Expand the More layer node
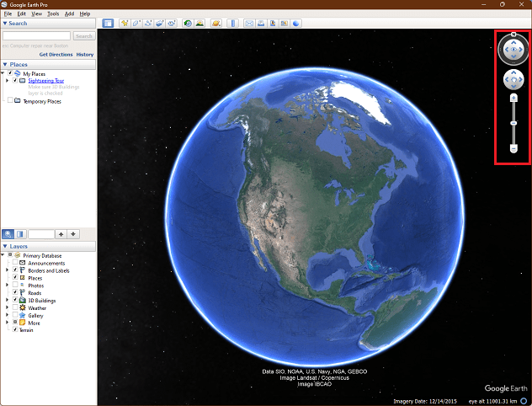 [8, 322]
